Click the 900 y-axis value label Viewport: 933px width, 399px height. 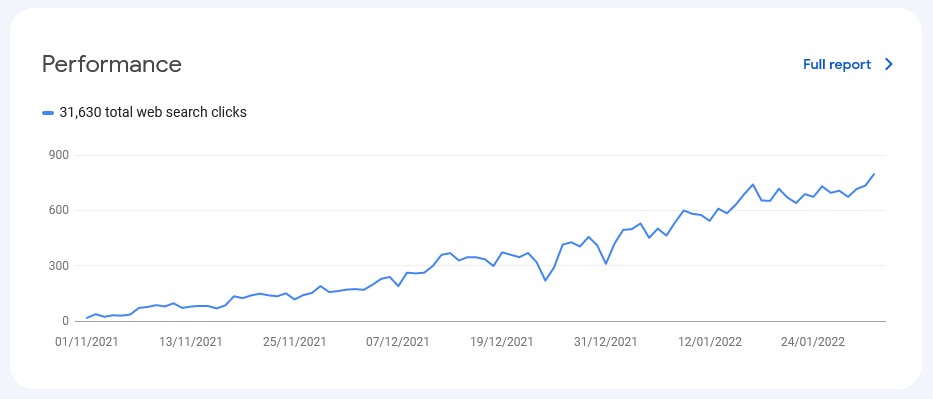(x=60, y=155)
